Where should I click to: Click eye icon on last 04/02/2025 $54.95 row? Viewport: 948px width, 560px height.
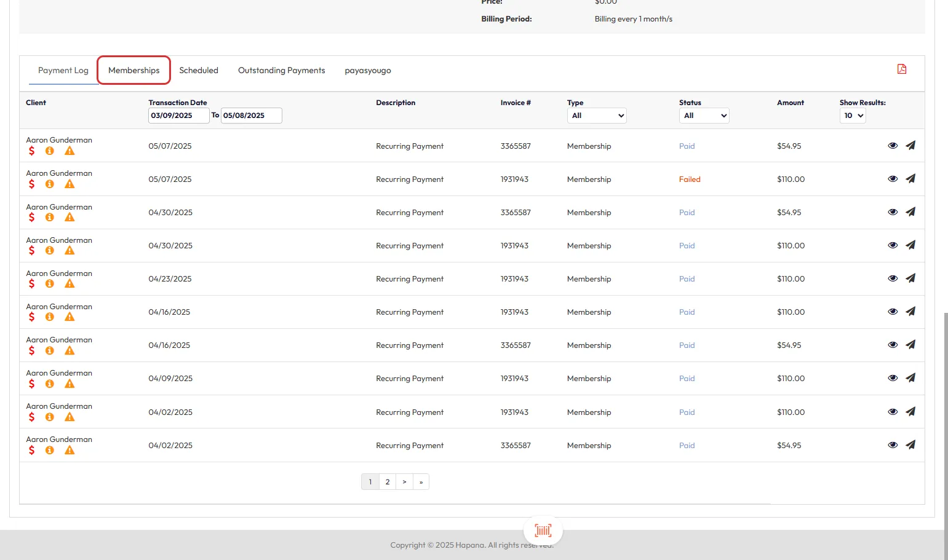pyautogui.click(x=893, y=445)
